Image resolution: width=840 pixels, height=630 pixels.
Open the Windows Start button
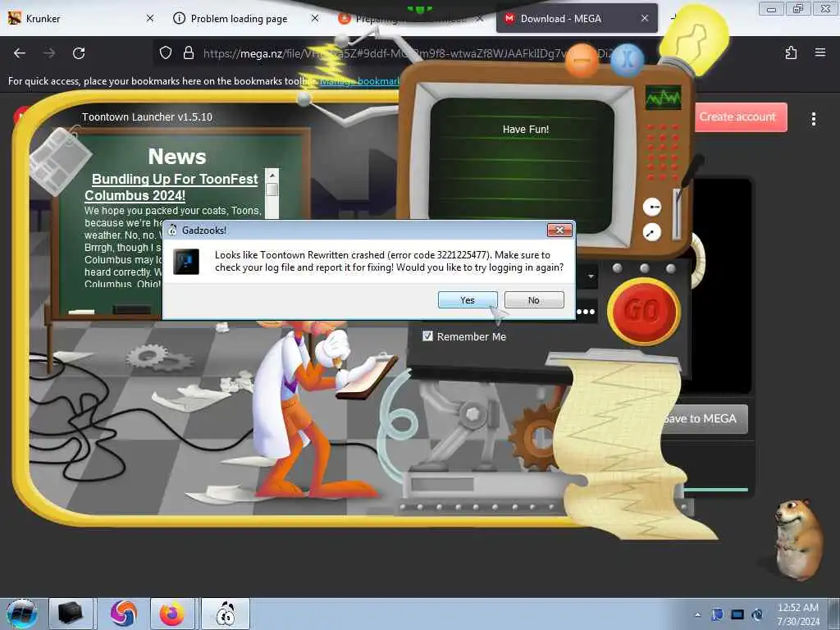pyautogui.click(x=21, y=614)
